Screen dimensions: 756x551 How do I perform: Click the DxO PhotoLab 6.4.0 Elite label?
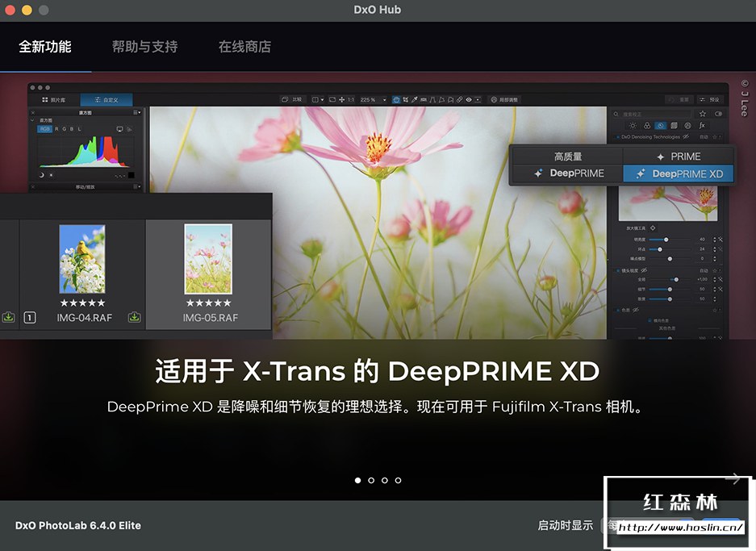click(78, 525)
